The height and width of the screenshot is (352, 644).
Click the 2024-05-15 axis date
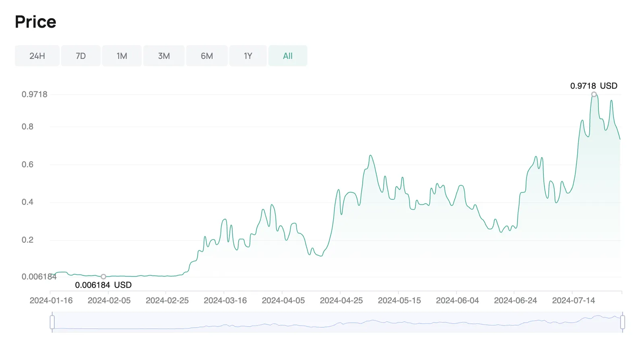point(399,300)
